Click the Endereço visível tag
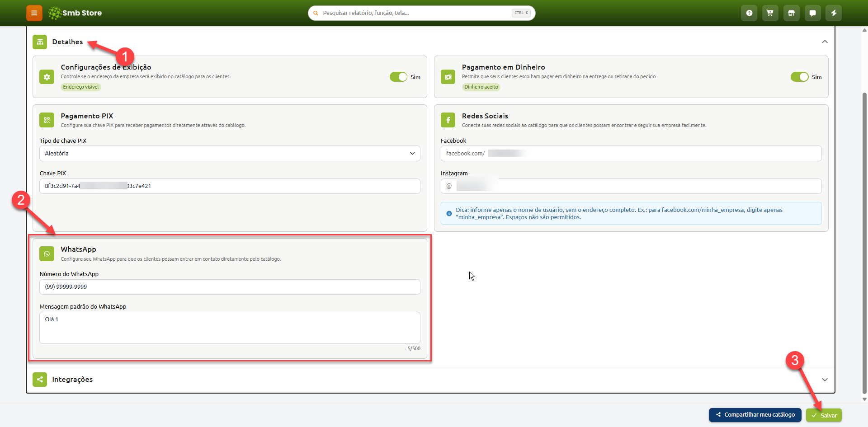The width and height of the screenshot is (868, 427). 81,87
